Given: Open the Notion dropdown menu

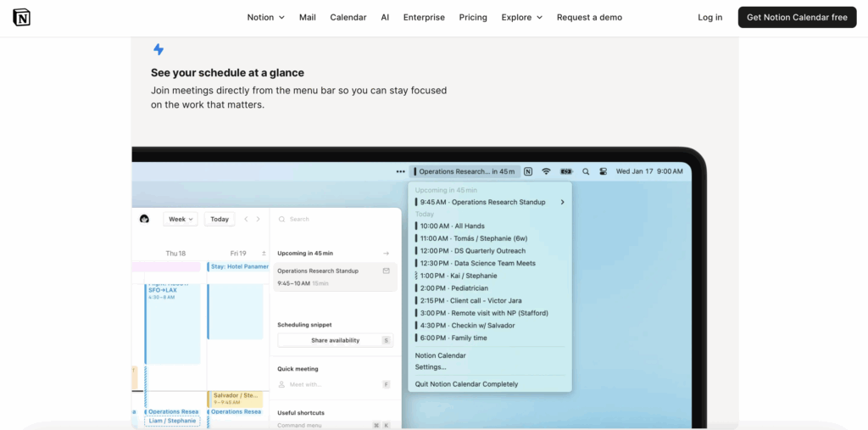Looking at the screenshot, I should coord(265,17).
